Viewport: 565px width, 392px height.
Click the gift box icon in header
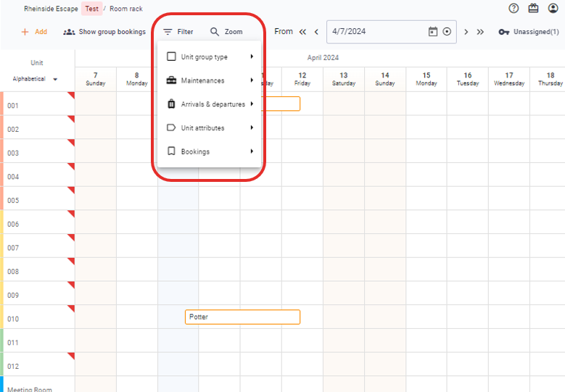tap(534, 9)
